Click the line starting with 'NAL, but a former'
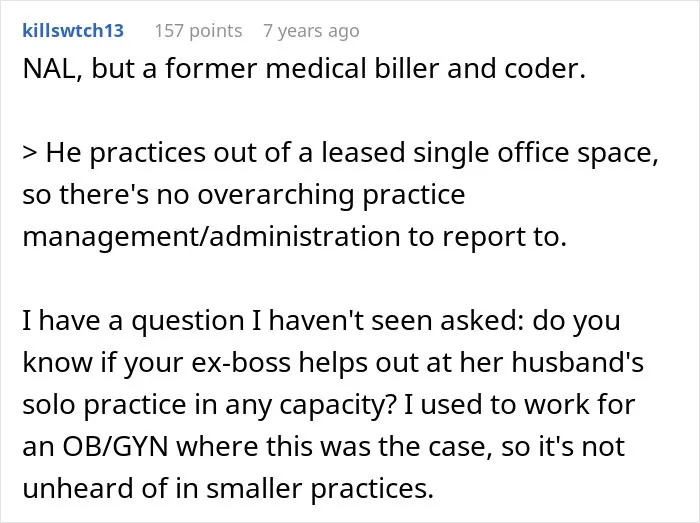Image resolution: width=700 pixels, height=523 pixels. (x=304, y=69)
